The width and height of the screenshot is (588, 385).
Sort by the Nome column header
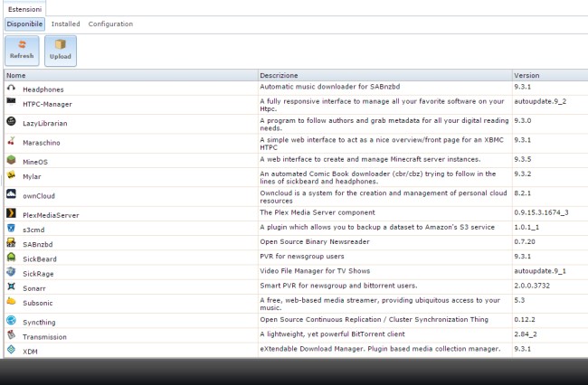131,75
